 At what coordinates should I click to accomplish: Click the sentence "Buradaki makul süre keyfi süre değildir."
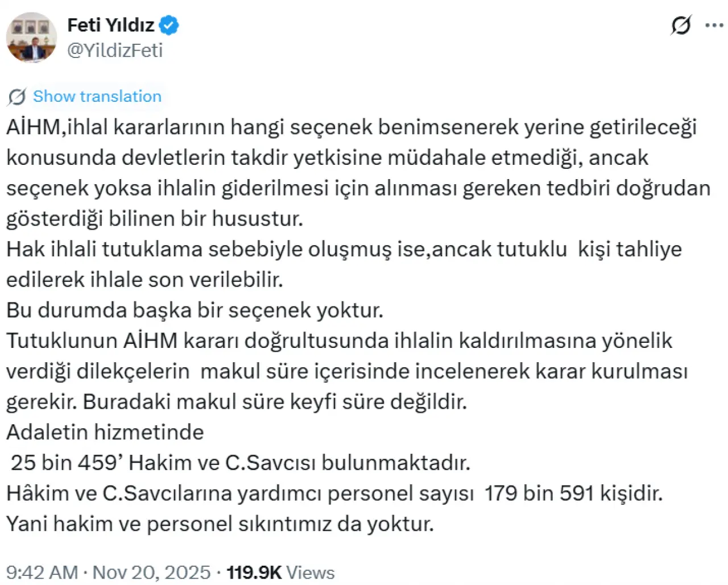pos(275,401)
